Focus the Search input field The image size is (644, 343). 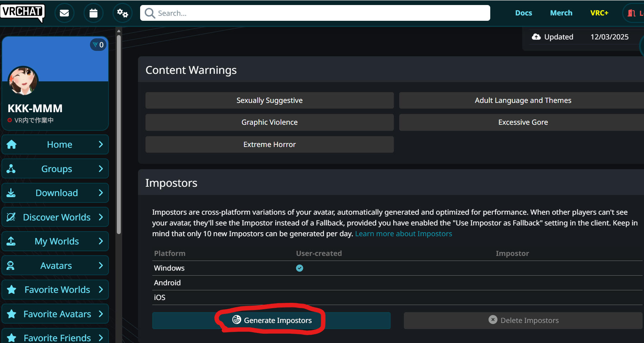[315, 13]
